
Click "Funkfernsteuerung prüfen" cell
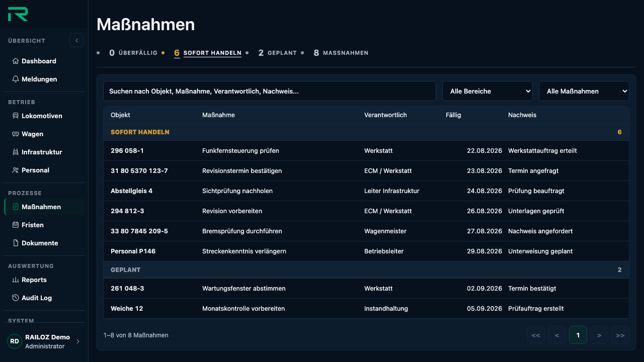tap(240, 151)
